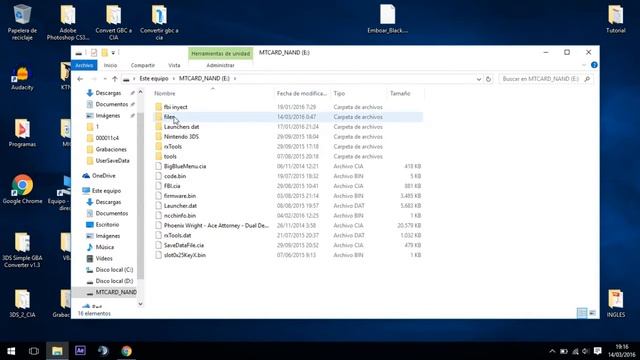Viewport: 640px width, 360px height.
Task: Click the explorer help question mark icon
Action: (594, 65)
